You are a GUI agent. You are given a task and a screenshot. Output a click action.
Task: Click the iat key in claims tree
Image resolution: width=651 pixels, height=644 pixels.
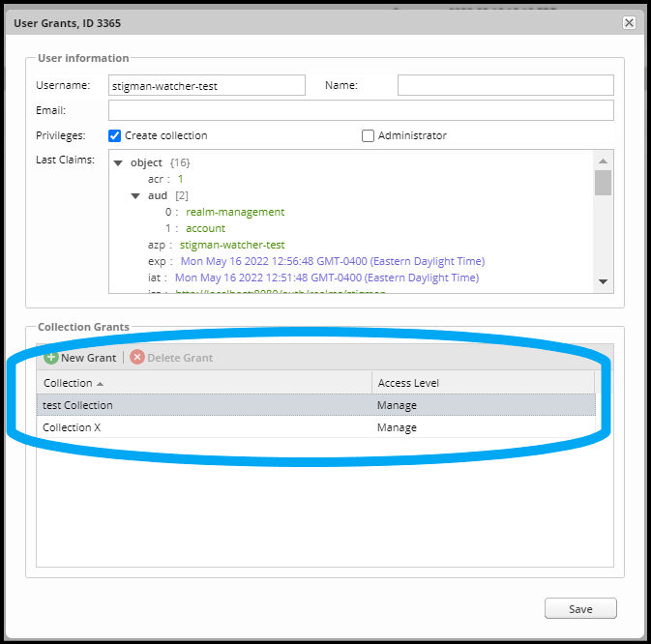pyautogui.click(x=154, y=278)
